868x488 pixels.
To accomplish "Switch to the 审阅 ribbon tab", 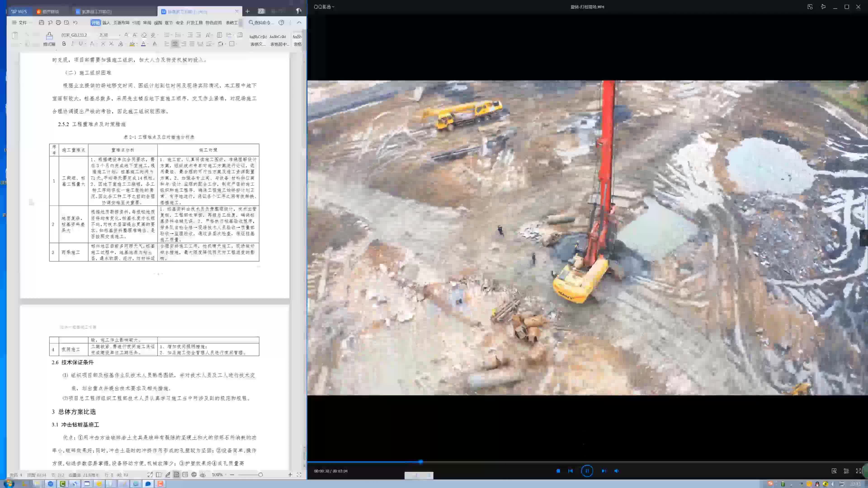I will tap(147, 23).
